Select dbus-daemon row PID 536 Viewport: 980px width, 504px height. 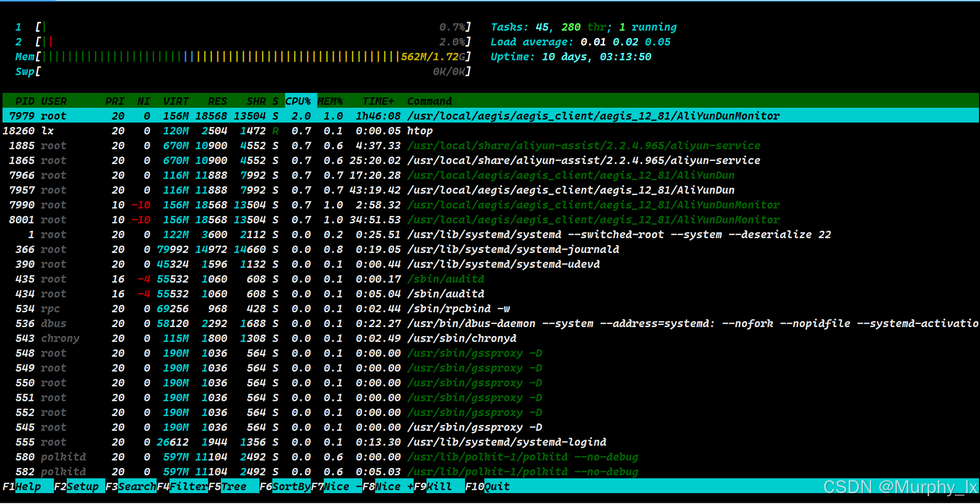pos(490,323)
